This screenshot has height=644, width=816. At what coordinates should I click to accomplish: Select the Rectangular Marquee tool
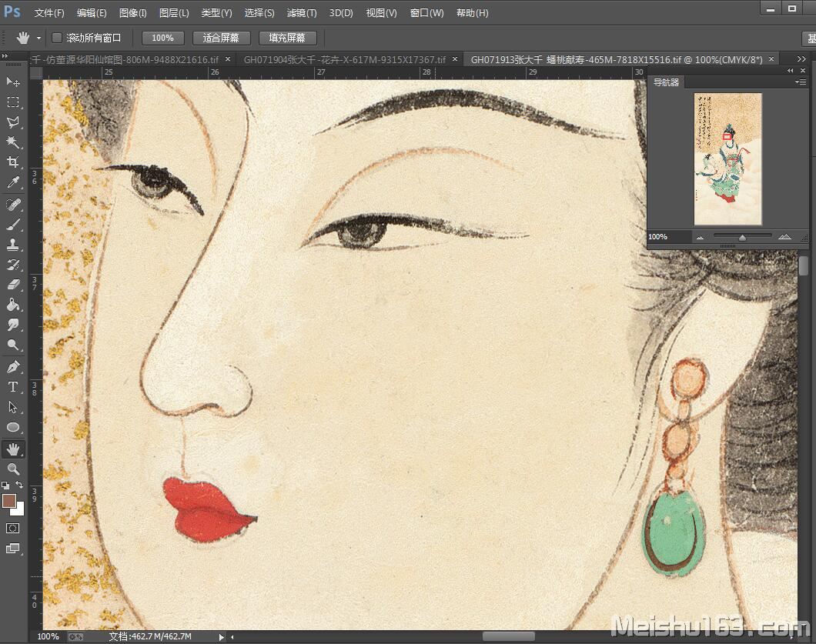tap(13, 102)
